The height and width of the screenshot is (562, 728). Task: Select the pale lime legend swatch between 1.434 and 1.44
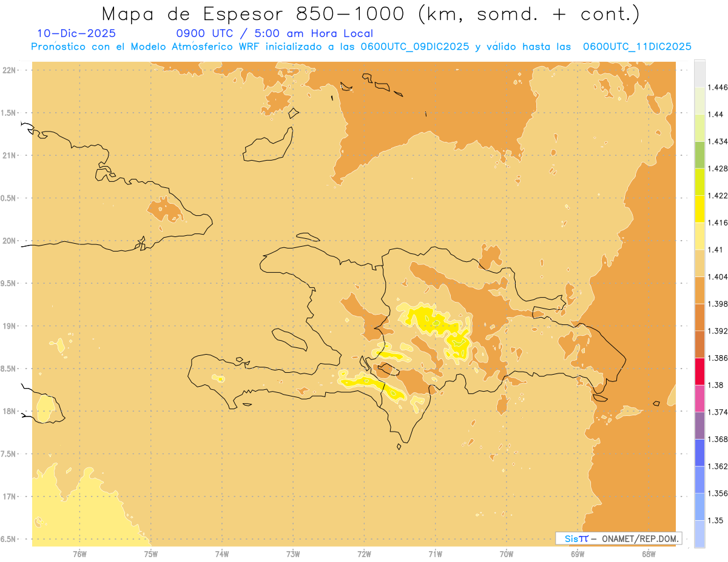tap(699, 127)
